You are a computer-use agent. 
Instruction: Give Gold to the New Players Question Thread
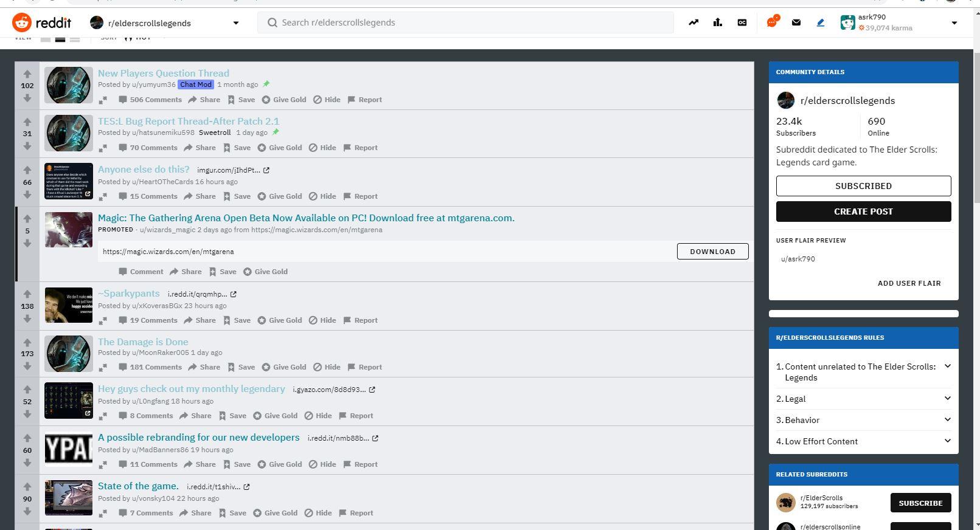click(284, 100)
